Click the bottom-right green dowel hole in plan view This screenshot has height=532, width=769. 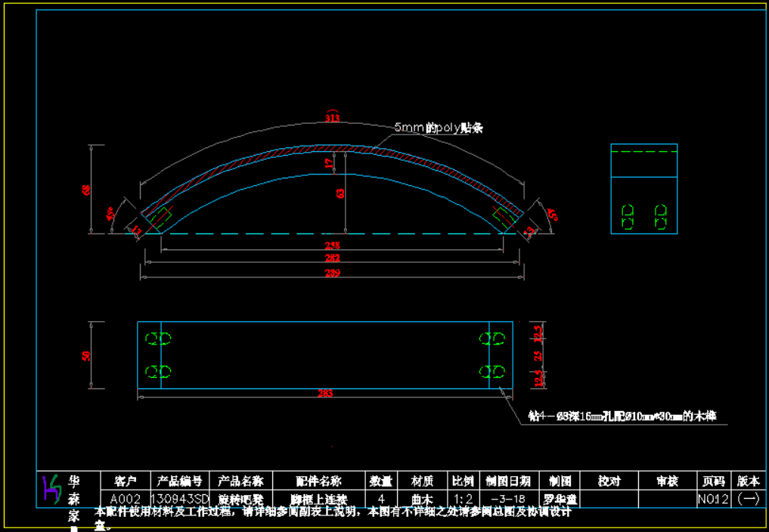click(x=493, y=371)
